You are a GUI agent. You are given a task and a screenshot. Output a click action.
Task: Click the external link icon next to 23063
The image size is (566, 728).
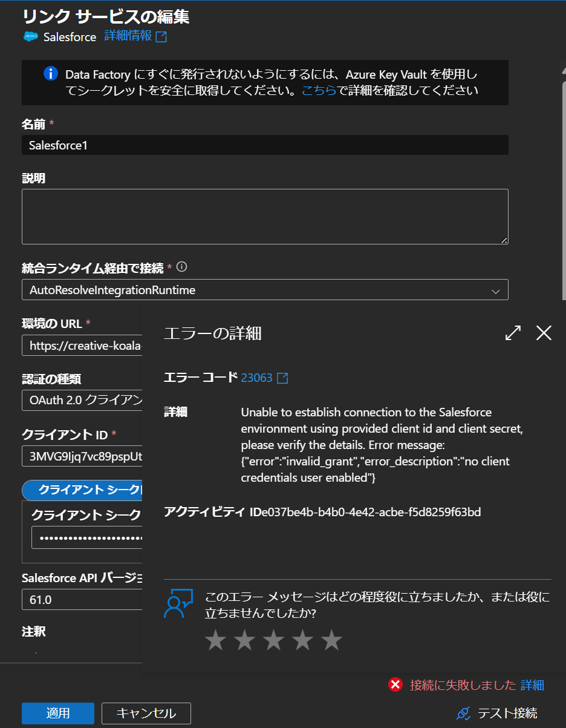tap(282, 378)
